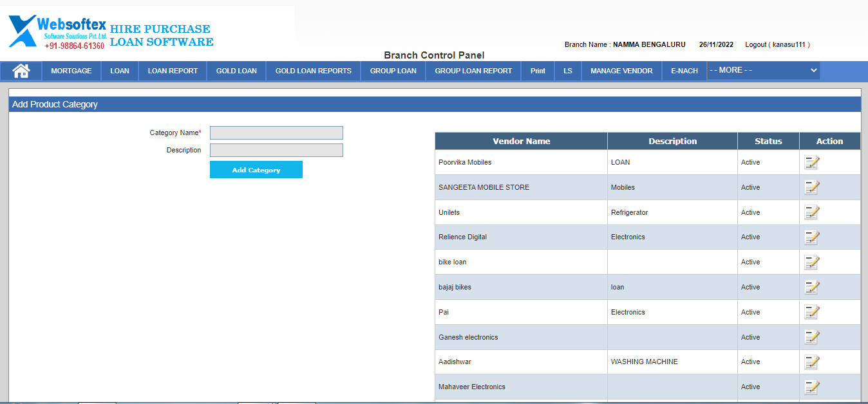The height and width of the screenshot is (404, 868).
Task: Click the bajaj bikes vendor name
Action: (455, 287)
